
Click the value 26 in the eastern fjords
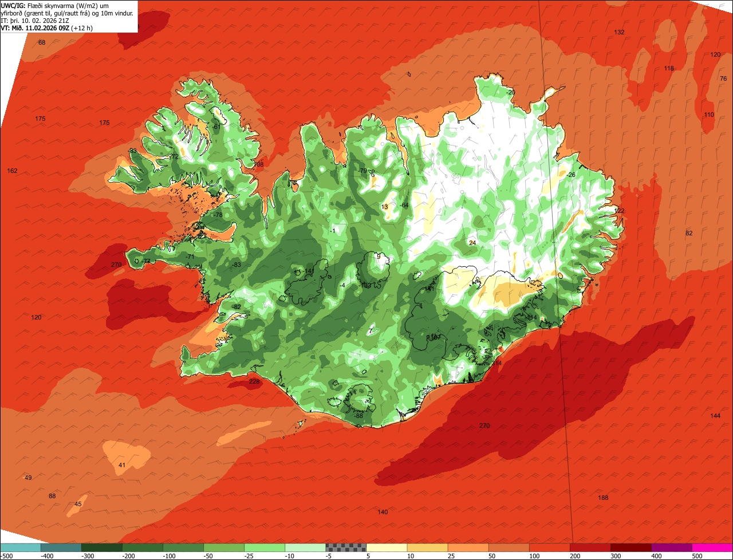coord(571,175)
